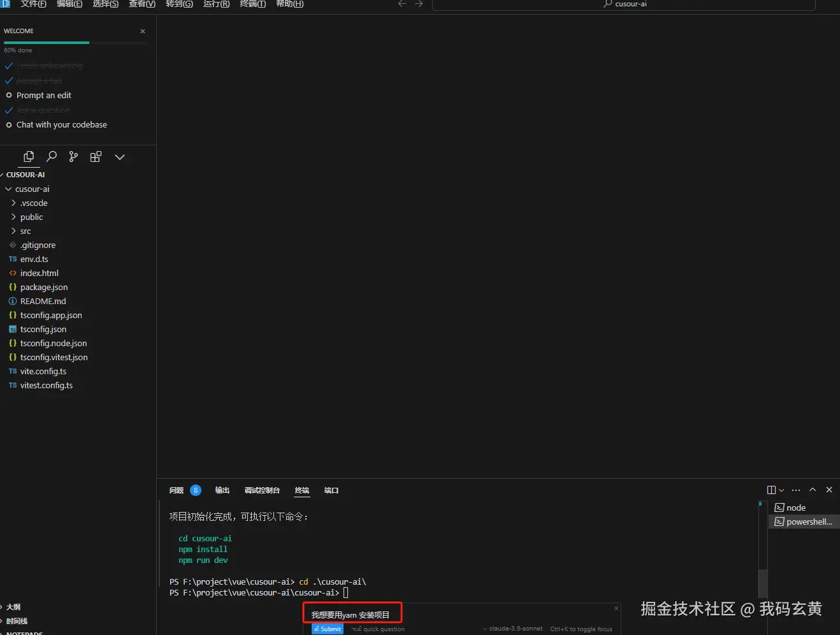
Task: Go forward with the right arrow
Action: 419,4
